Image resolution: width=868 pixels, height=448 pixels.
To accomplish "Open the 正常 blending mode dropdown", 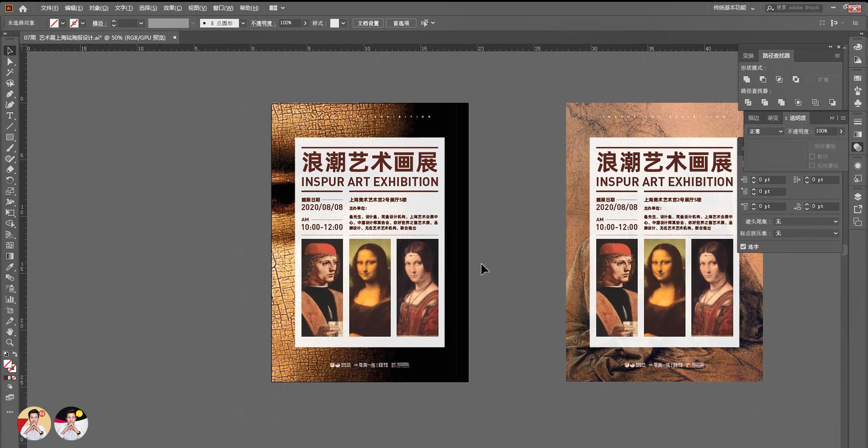I will [x=766, y=132].
